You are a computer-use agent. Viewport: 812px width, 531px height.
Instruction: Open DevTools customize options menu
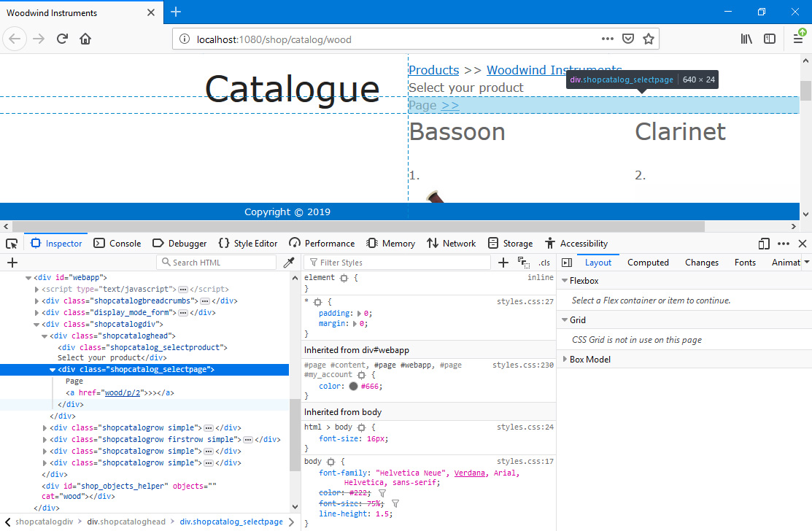click(784, 243)
